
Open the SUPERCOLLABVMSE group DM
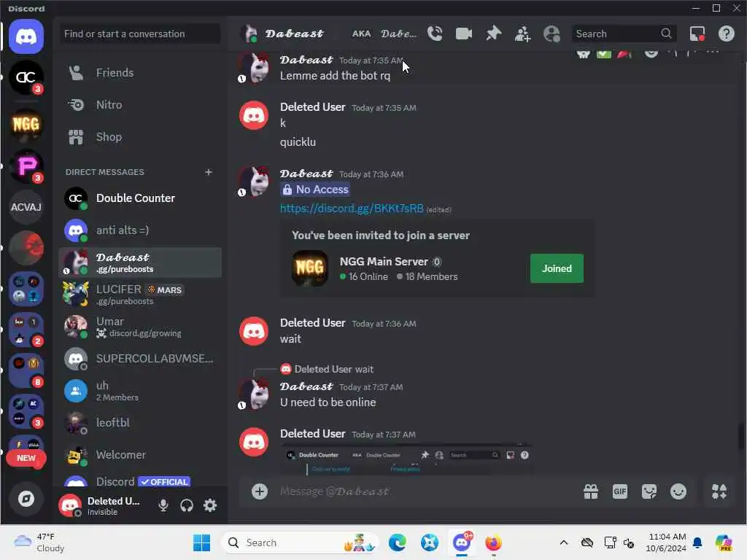click(x=140, y=359)
